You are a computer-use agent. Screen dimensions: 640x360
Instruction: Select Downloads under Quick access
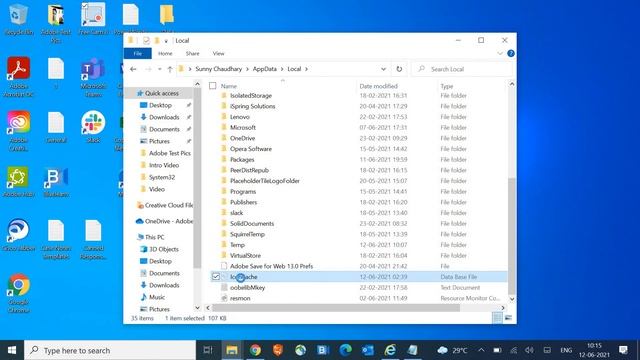164,117
